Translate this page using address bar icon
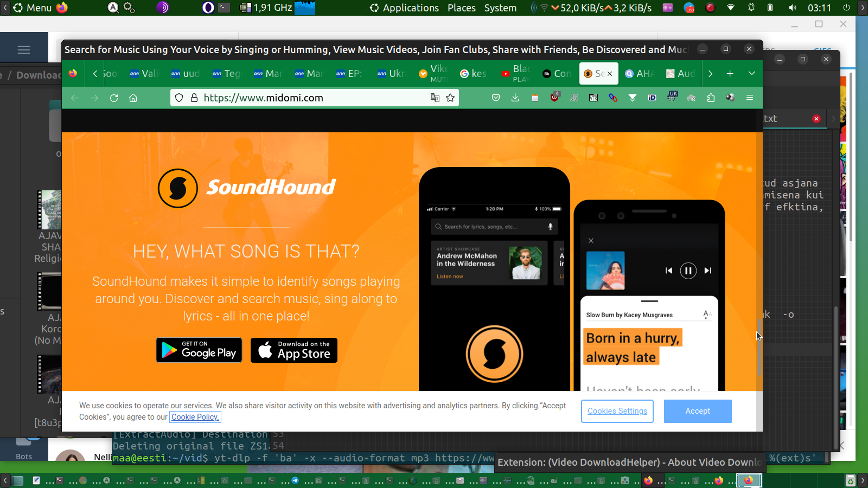The width and height of the screenshot is (868, 488). (x=435, y=98)
